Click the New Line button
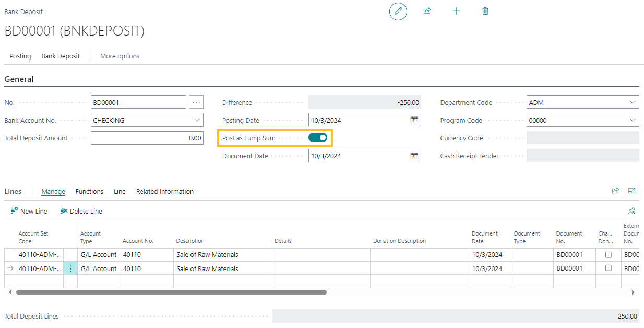 pyautogui.click(x=29, y=211)
